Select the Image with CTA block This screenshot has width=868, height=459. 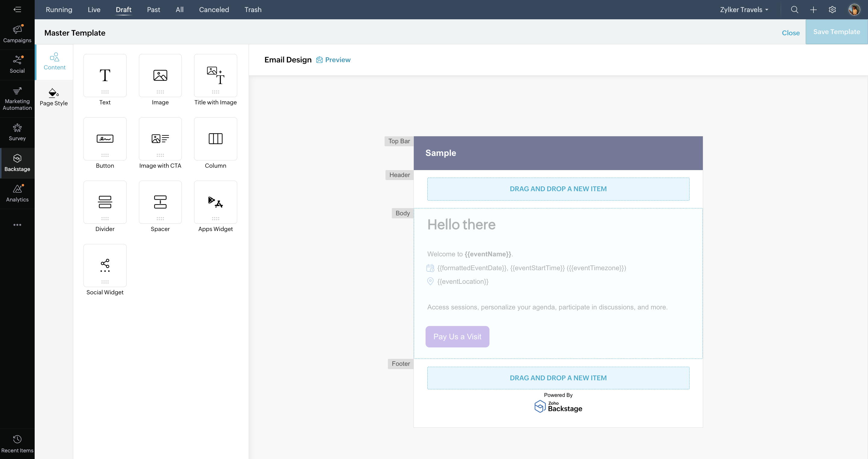click(160, 139)
